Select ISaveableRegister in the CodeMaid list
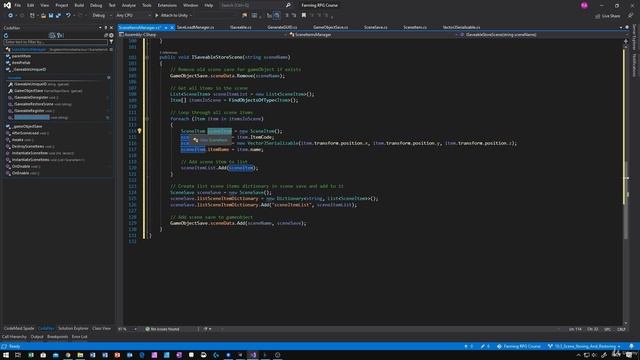Image resolution: width=640 pixels, height=360 pixels. (29, 111)
